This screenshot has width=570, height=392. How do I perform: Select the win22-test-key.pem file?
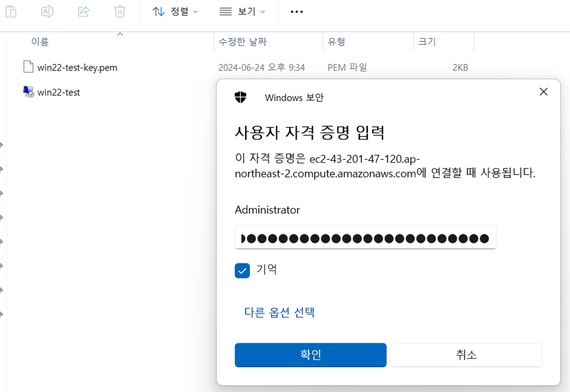77,68
